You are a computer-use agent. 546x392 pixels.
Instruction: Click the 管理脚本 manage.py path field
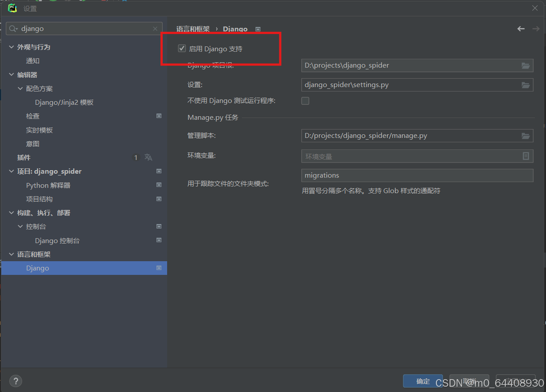tap(417, 136)
